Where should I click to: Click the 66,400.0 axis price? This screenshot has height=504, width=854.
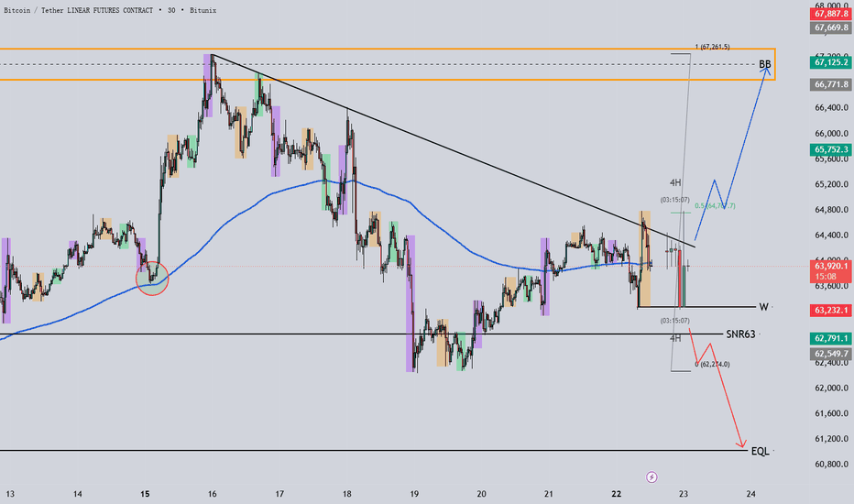click(x=832, y=108)
